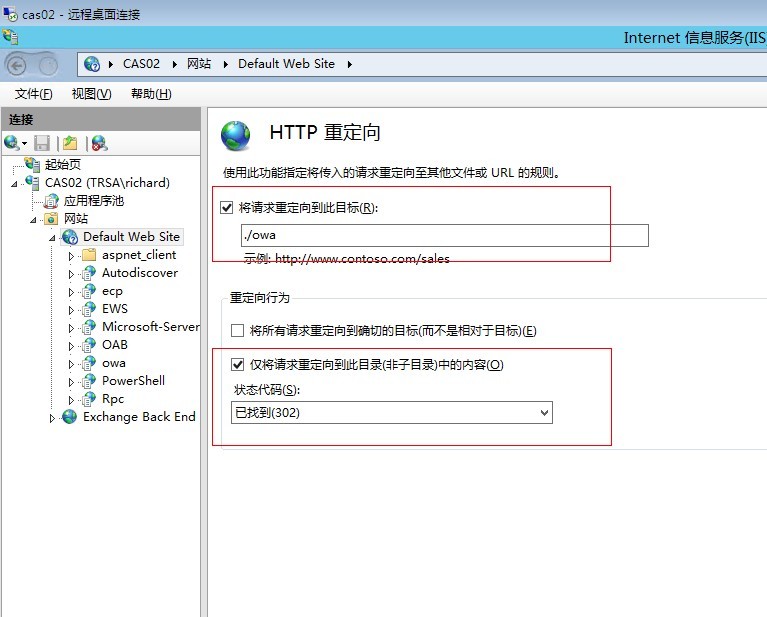Open dropdown arrow after 网站 in breadcrumb
Viewport: 767px width, 617px height.
[x=226, y=65]
